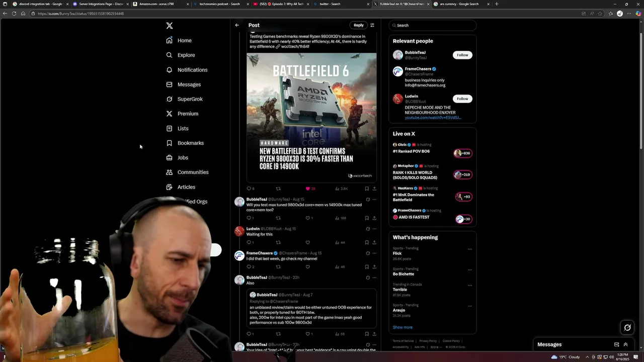Image resolution: width=644 pixels, height=362 pixels.
Task: Repost Ludwin's 'Waiting for this' reply
Action: 278,242
